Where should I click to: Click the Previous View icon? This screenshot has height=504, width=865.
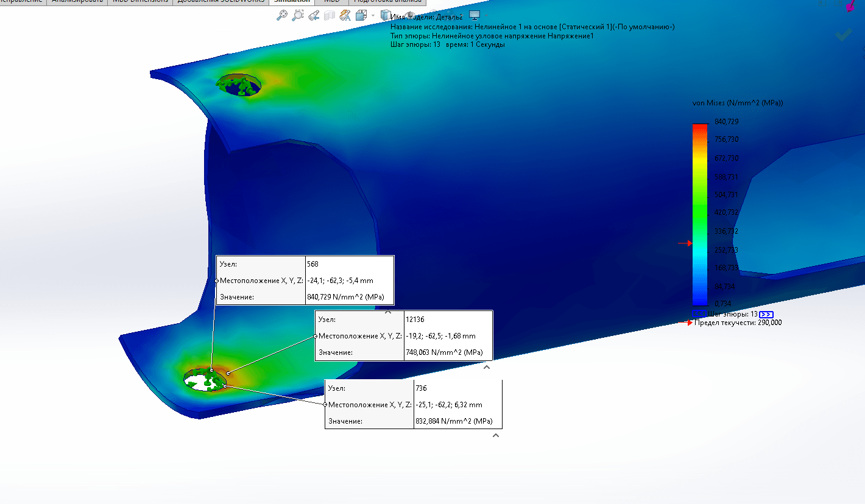click(x=314, y=16)
